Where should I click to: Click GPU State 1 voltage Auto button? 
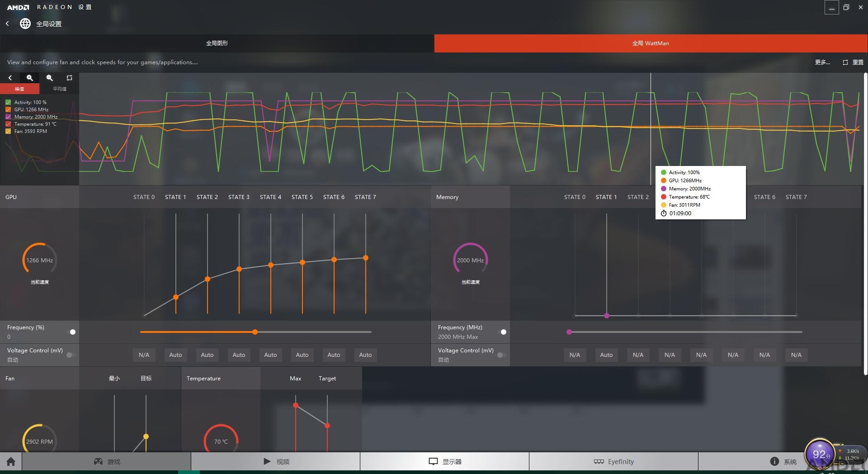tap(175, 355)
